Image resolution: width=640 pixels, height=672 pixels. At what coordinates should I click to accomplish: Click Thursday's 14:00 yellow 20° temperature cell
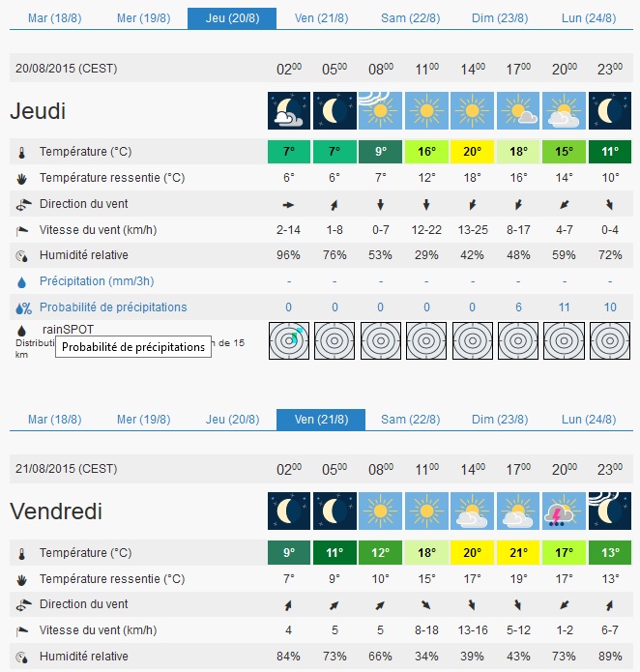click(x=472, y=152)
